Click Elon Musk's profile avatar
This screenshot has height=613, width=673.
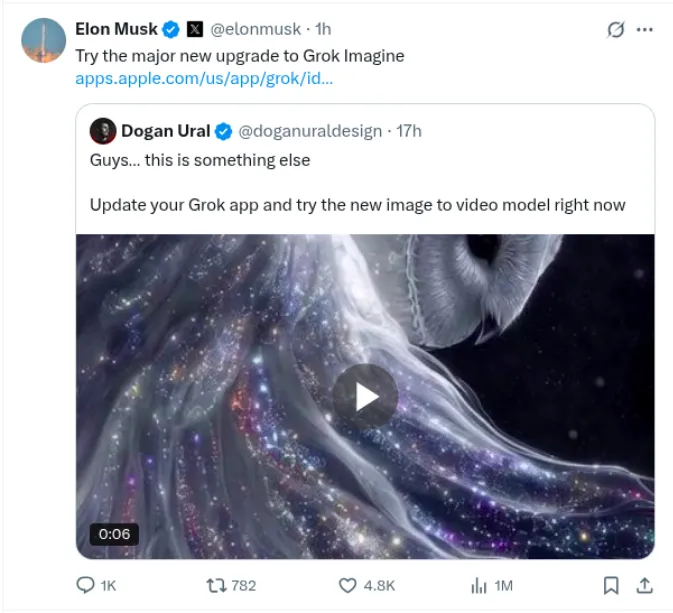pos(43,40)
